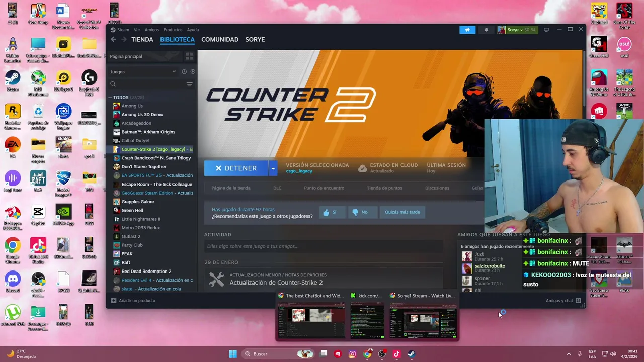644x362 pixels.
Task: Open OBS Studio from taskbar
Action: 382,354
